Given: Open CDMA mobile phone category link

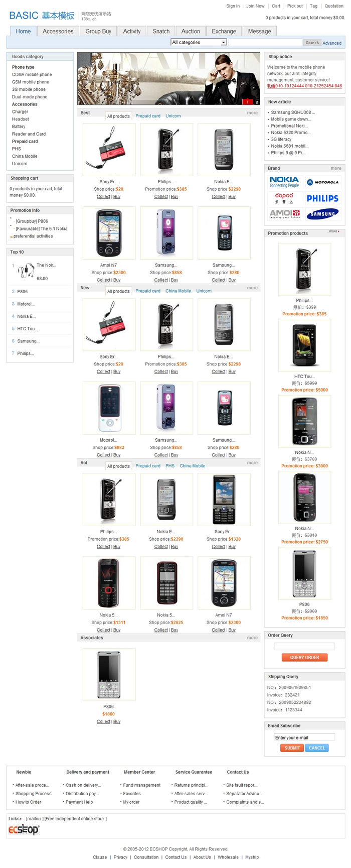Looking at the screenshot, I should pos(32,74).
